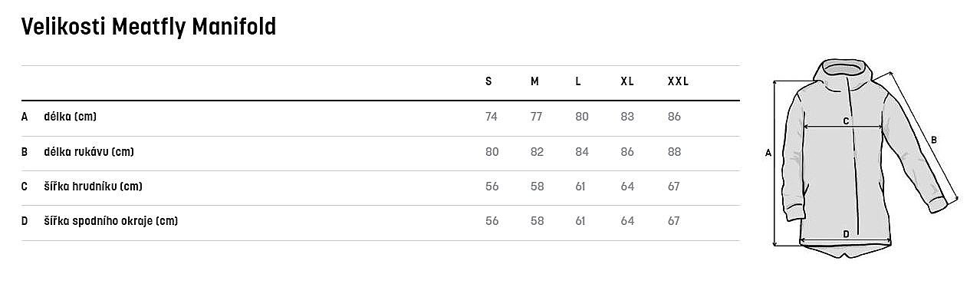Click the C chest label on the diagram
980x294 pixels.
846,121
